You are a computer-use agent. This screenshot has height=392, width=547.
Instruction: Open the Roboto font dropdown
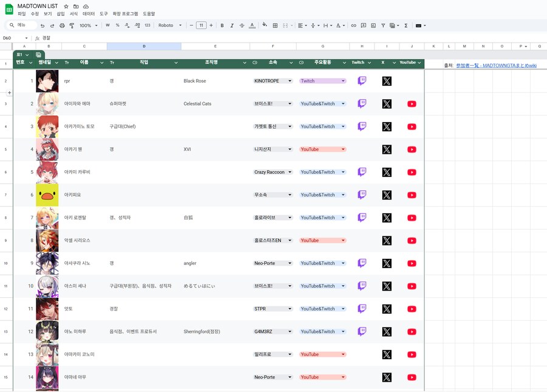170,26
